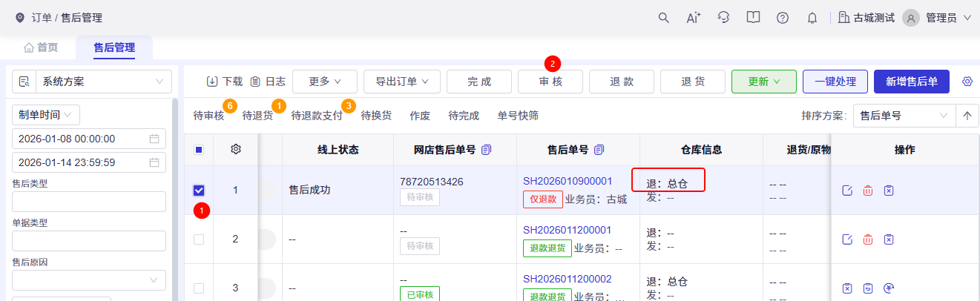Open the 排序方案 售后单号 dropdown
The width and height of the screenshot is (980, 301).
click(x=904, y=116)
